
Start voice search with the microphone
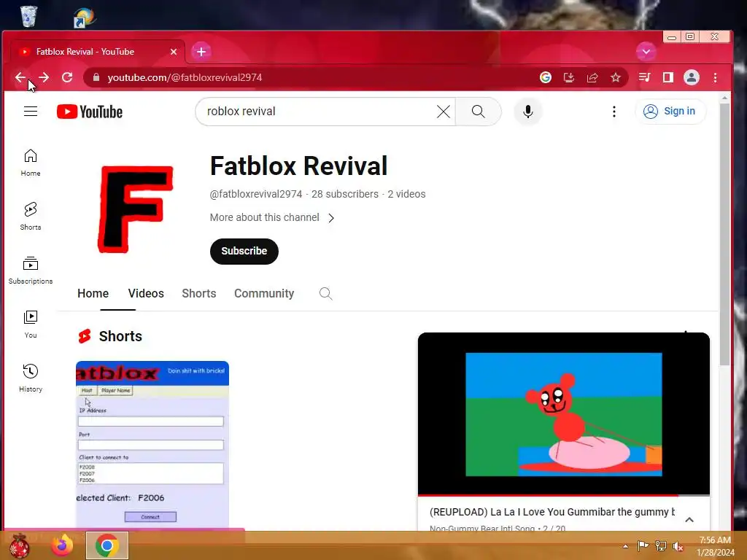click(x=528, y=112)
